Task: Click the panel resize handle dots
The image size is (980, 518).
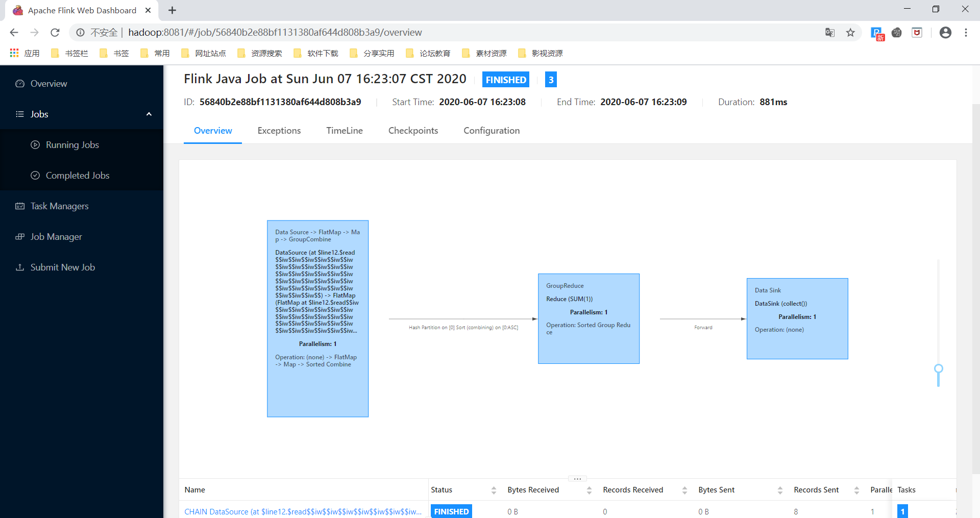Action: point(577,479)
